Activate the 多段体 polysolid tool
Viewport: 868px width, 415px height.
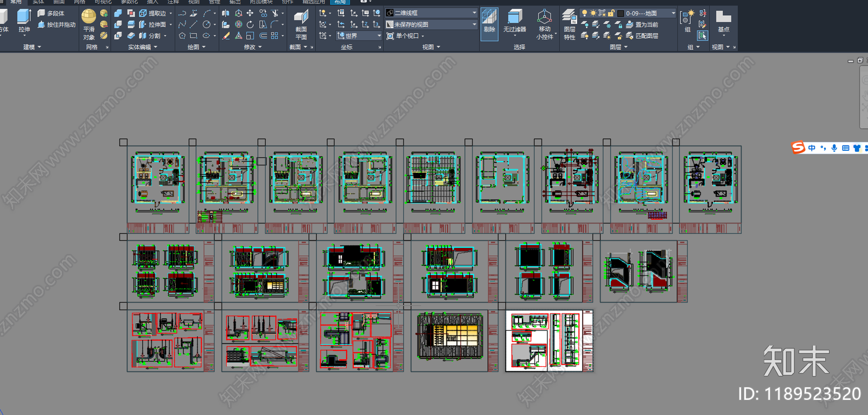pos(51,13)
